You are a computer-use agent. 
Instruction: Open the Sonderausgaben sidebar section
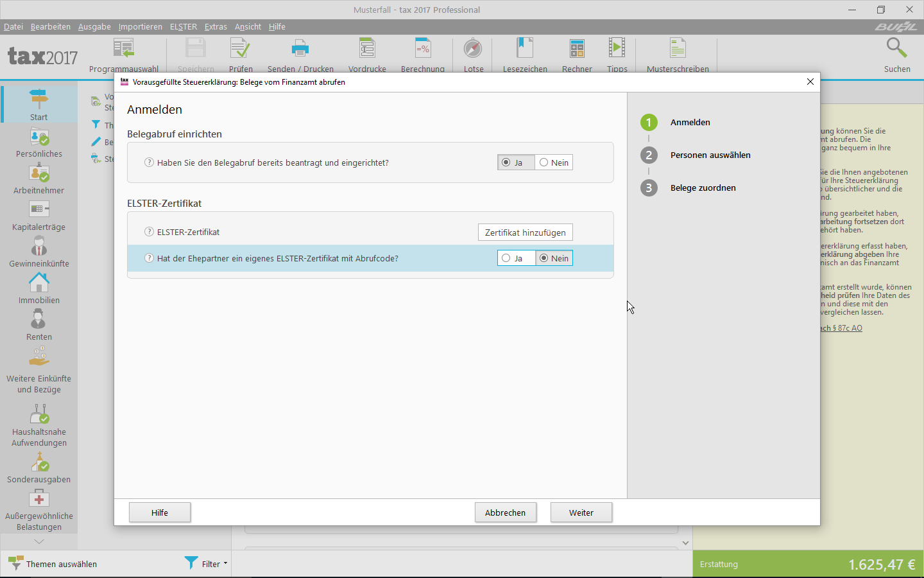[x=39, y=468]
